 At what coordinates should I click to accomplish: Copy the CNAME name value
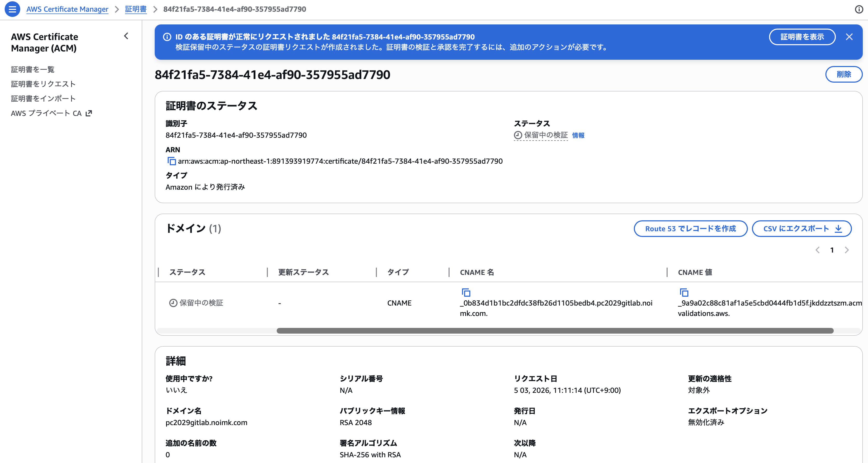(466, 292)
